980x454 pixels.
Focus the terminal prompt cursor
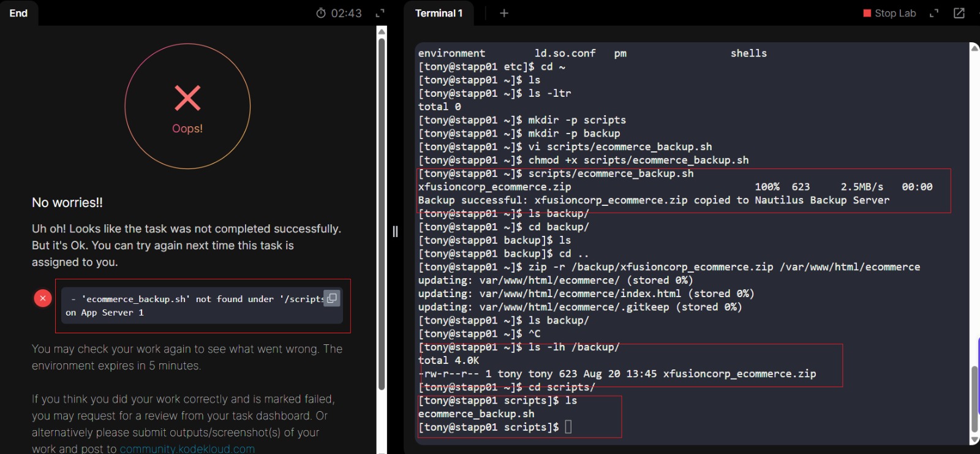[x=568, y=427]
